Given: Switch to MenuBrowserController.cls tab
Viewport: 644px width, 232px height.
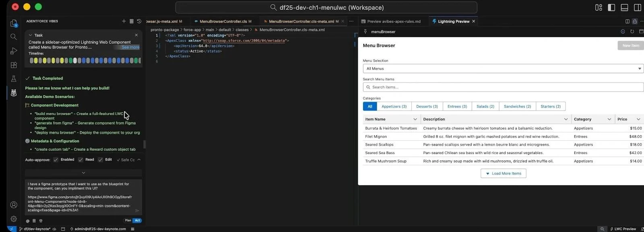Looking at the screenshot, I should (223, 21).
